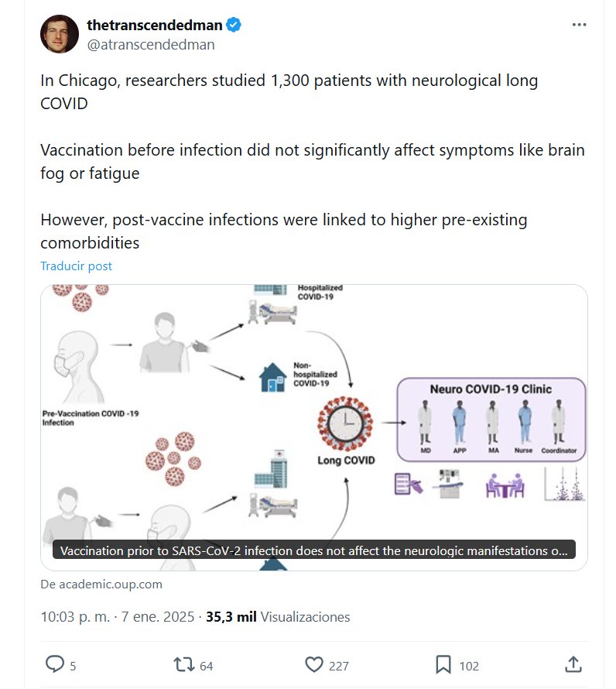The image size is (616, 689).
Task: Click the 64 reposts count
Action: click(206, 665)
